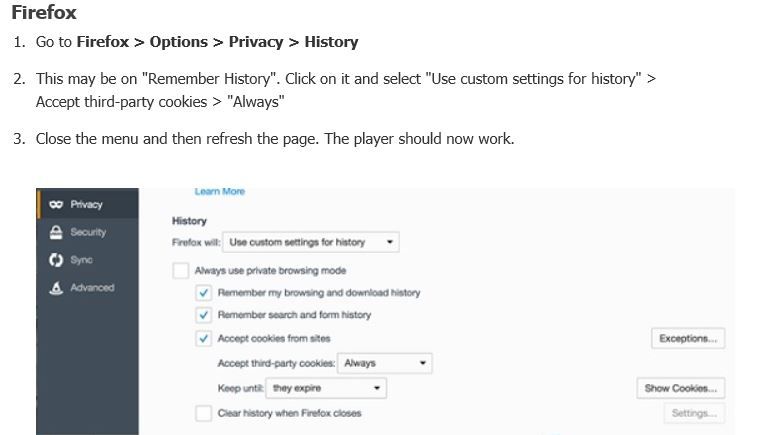This screenshot has height=435, width=776.
Task: Disable Accept cookies from sites checkbox
Action: click(203, 338)
